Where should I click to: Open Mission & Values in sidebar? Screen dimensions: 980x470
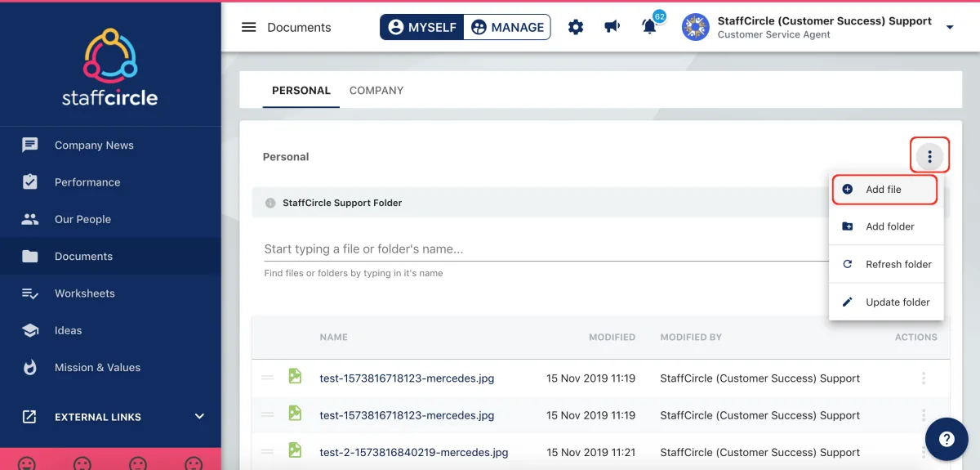click(110, 367)
